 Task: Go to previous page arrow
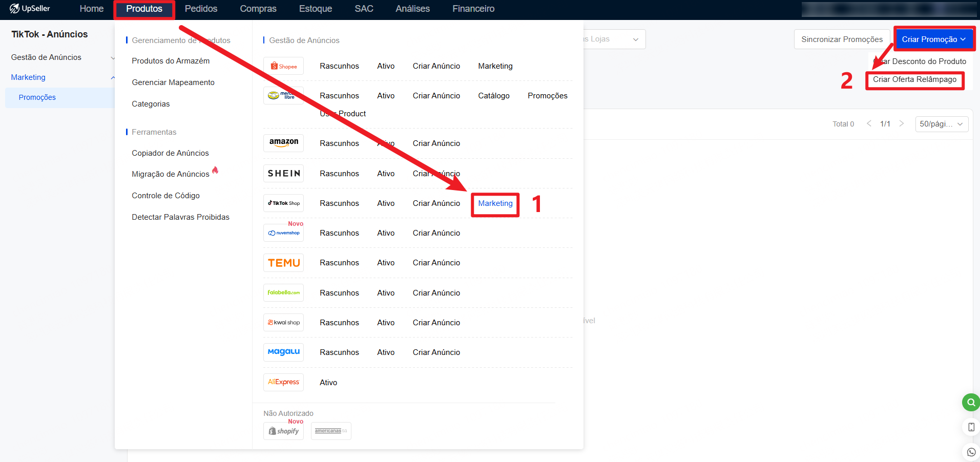[869, 123]
